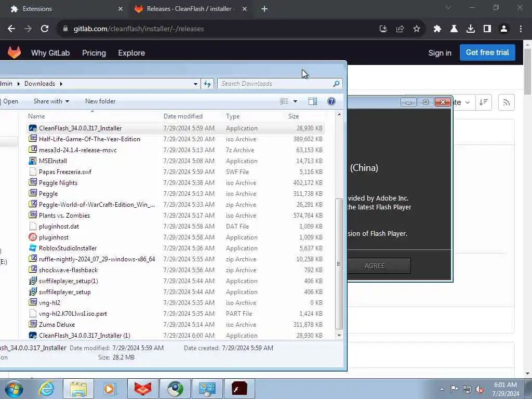Click the gitlab.com URL address field

[217, 29]
